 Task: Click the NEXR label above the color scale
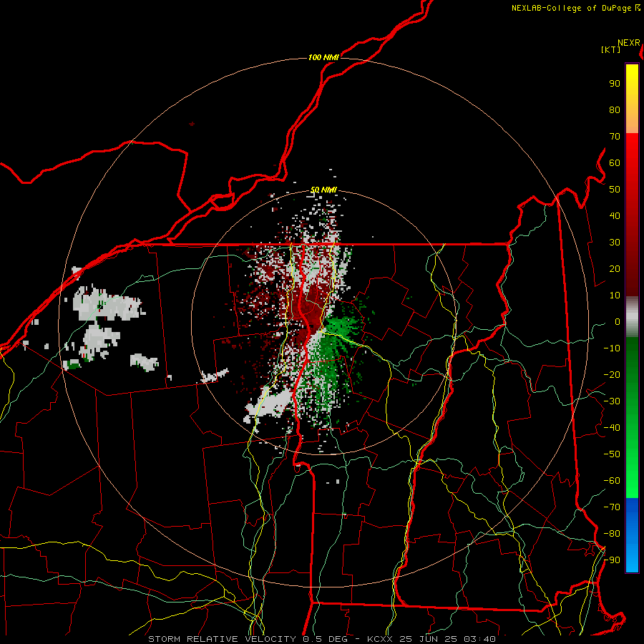pyautogui.click(x=629, y=43)
